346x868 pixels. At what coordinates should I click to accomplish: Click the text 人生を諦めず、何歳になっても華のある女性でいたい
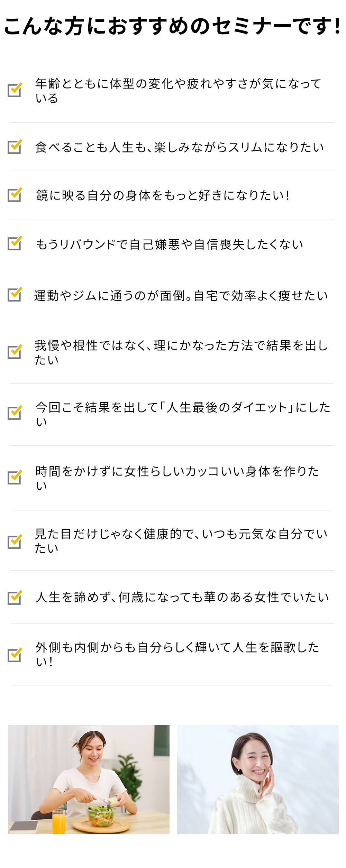coord(182,597)
